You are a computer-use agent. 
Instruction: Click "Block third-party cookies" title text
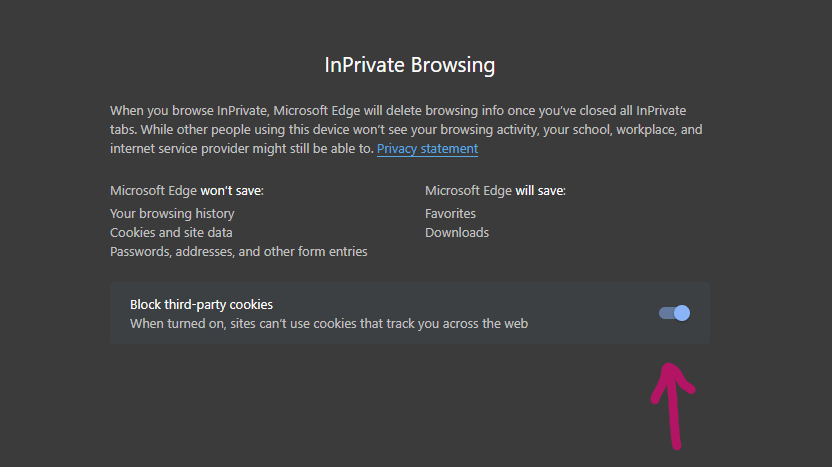[201, 305]
